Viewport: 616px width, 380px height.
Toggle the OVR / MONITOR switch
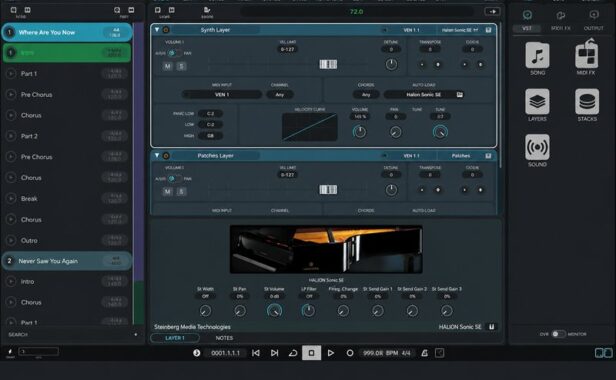558,334
